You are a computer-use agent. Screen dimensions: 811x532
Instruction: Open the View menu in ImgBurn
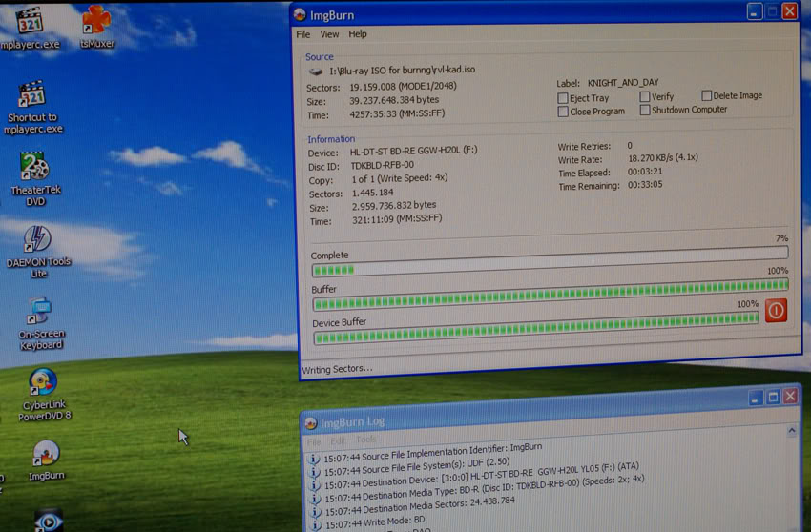pos(329,34)
